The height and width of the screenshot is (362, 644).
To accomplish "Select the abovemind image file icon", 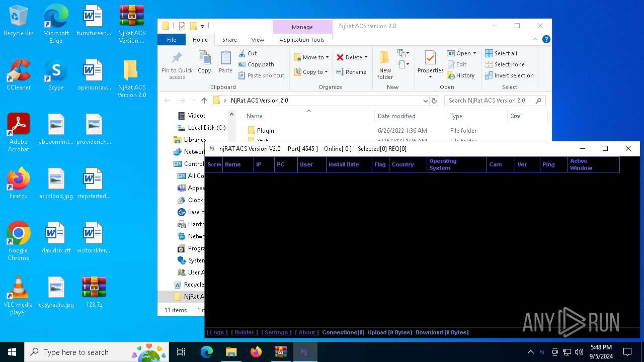I will [56, 130].
